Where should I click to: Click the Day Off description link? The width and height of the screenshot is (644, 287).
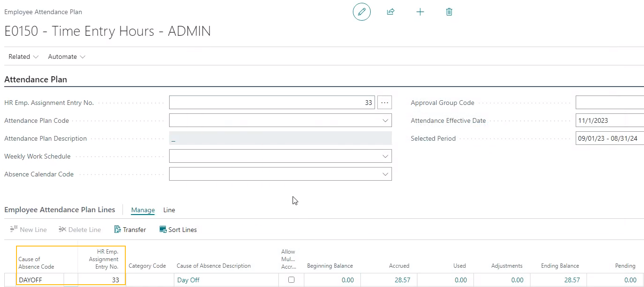click(188, 279)
